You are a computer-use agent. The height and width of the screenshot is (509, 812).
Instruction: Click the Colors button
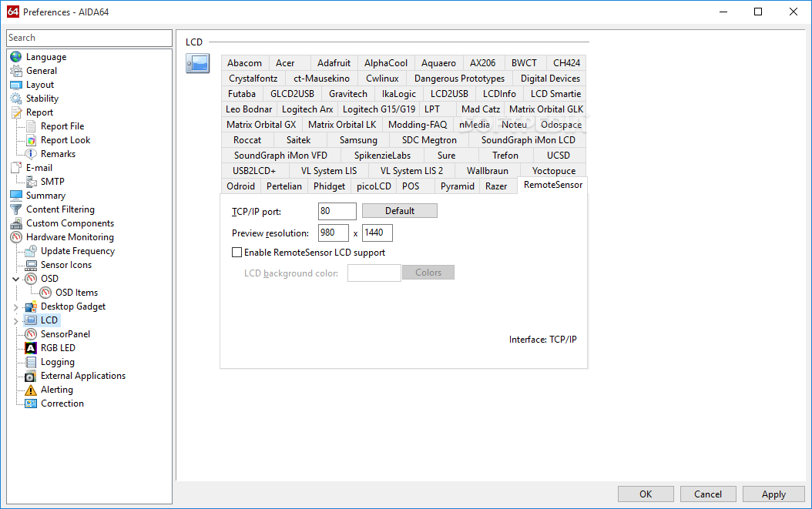pyautogui.click(x=428, y=273)
